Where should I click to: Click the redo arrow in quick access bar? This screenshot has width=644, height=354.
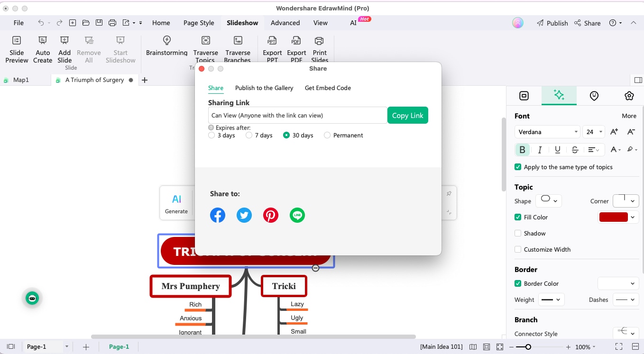click(59, 23)
